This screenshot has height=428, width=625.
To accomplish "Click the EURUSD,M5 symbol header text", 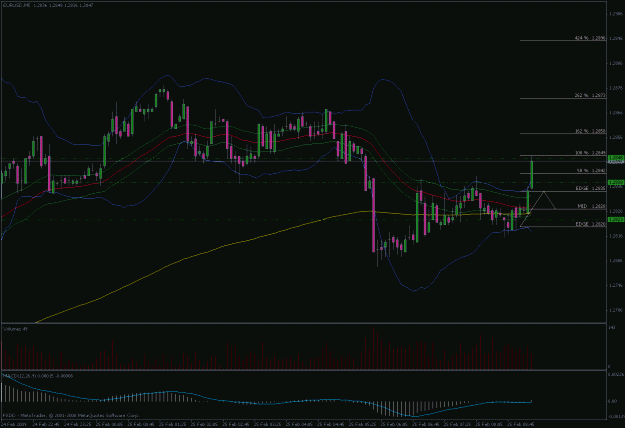I will [48, 6].
